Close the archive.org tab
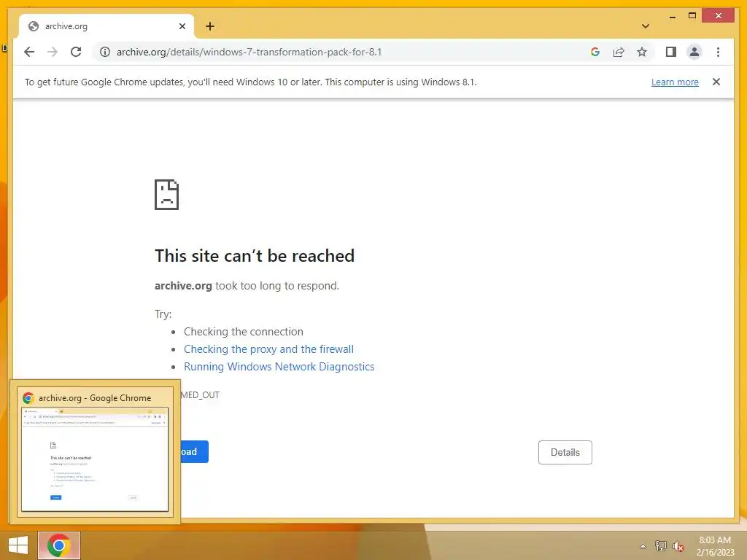Viewport: 747px width, 560px height. click(182, 26)
